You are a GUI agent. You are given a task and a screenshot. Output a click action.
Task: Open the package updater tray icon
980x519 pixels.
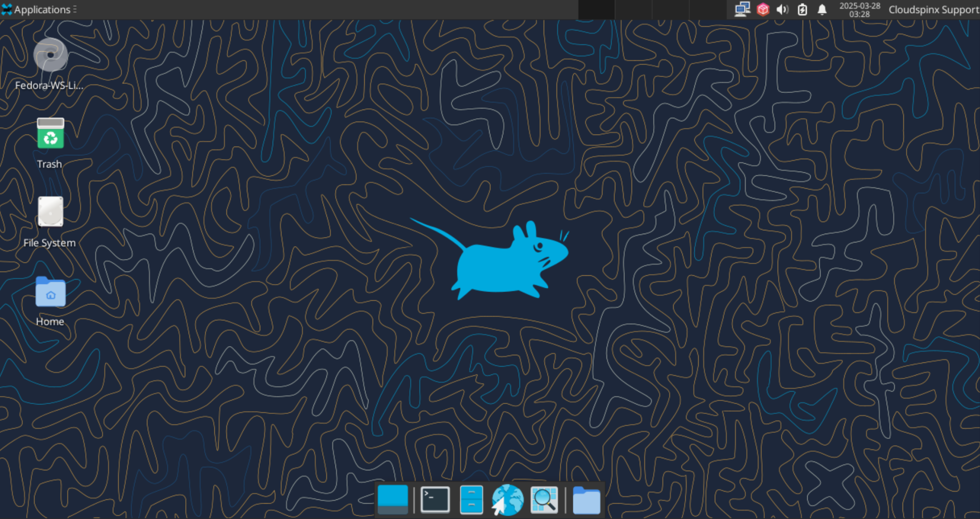(762, 9)
